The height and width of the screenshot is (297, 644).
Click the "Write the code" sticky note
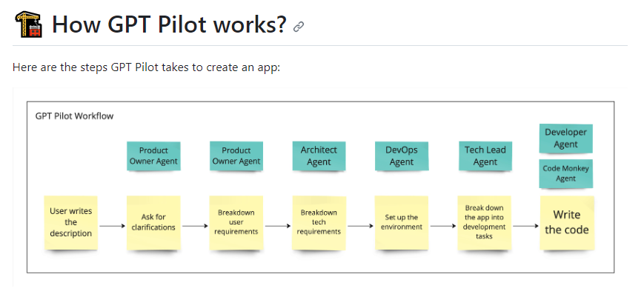(x=567, y=223)
